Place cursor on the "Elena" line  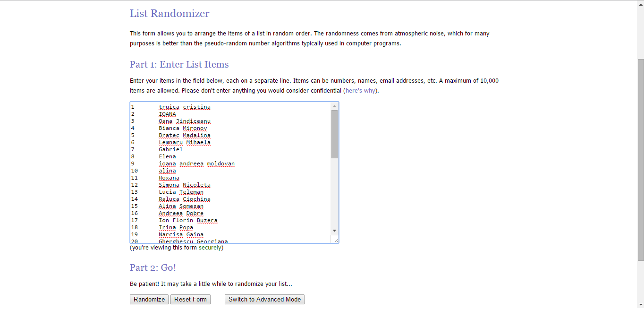pyautogui.click(x=167, y=156)
